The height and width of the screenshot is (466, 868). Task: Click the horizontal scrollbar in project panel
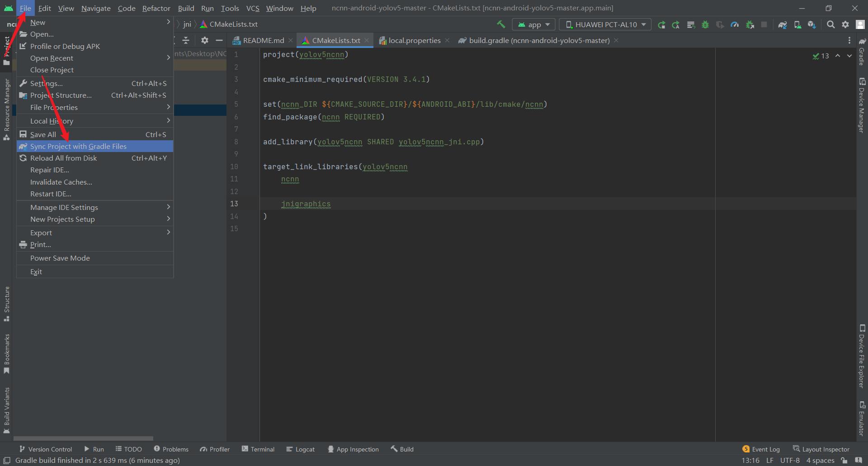click(83, 438)
